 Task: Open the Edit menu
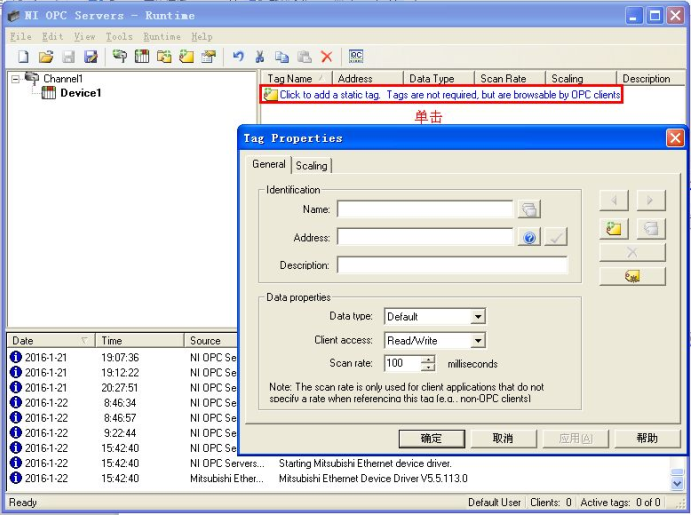tap(52, 37)
